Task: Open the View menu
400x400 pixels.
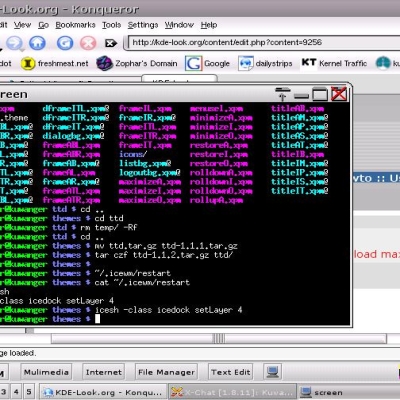Action: coord(22,25)
